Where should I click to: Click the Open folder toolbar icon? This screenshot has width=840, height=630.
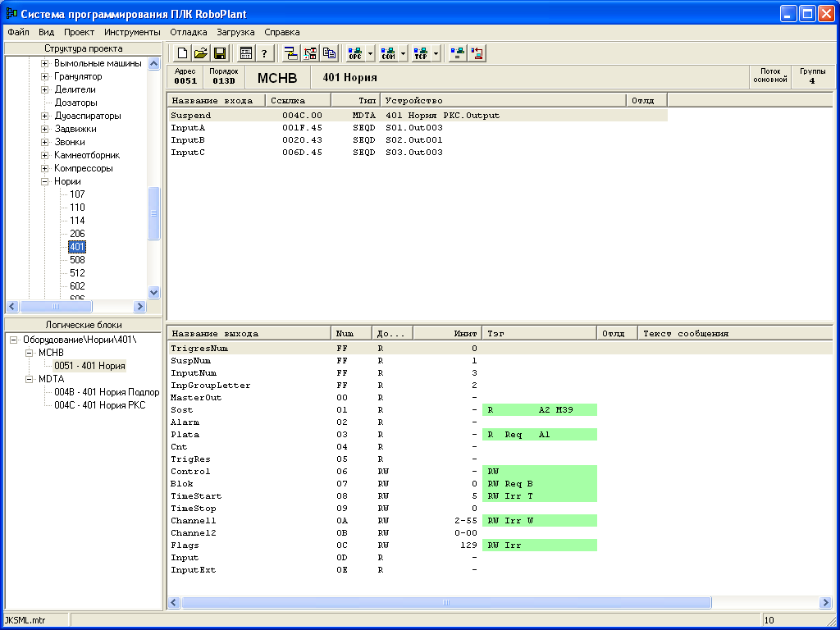tap(201, 53)
